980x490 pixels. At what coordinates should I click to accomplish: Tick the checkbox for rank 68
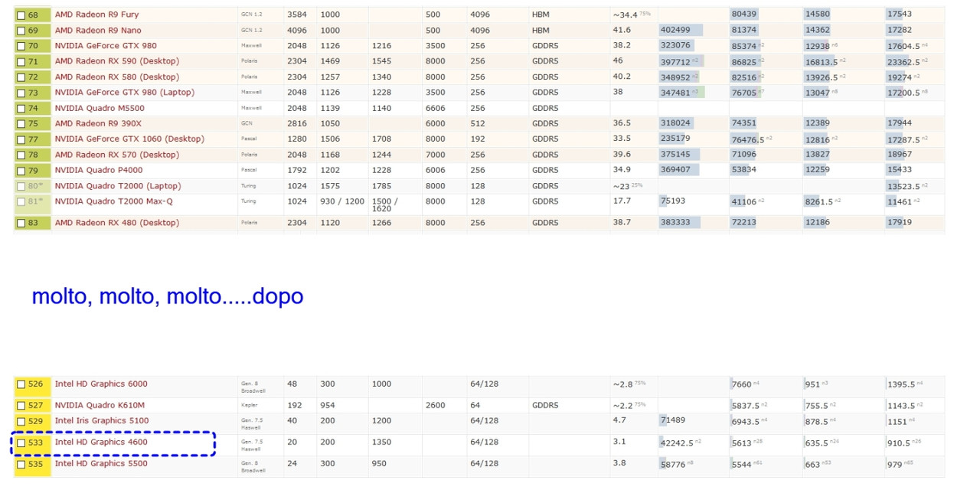(x=21, y=15)
